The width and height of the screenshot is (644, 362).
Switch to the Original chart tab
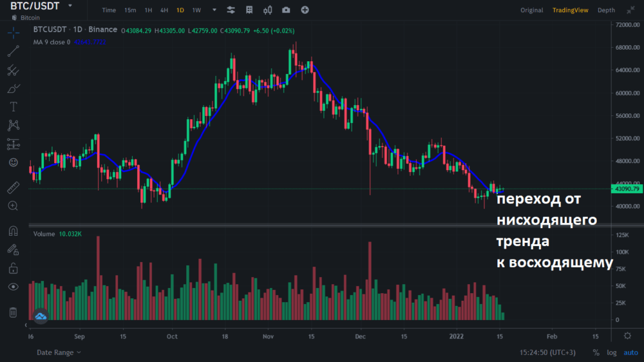point(532,10)
